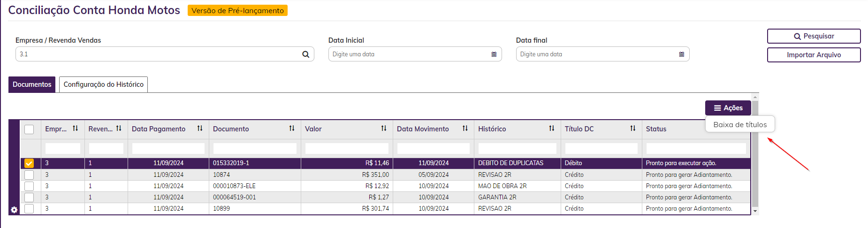Sort by the Documento column arrows

point(292,129)
